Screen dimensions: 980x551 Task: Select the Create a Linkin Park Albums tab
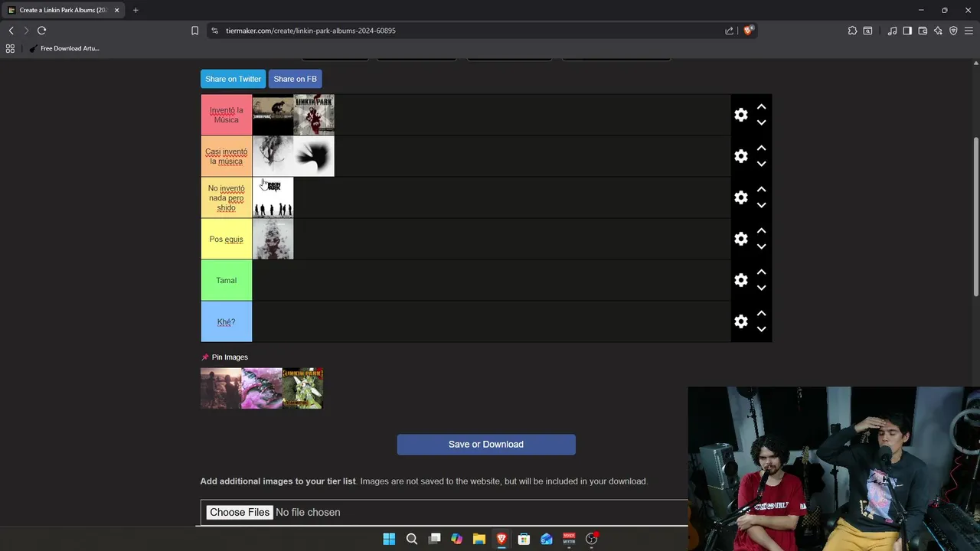coord(63,10)
